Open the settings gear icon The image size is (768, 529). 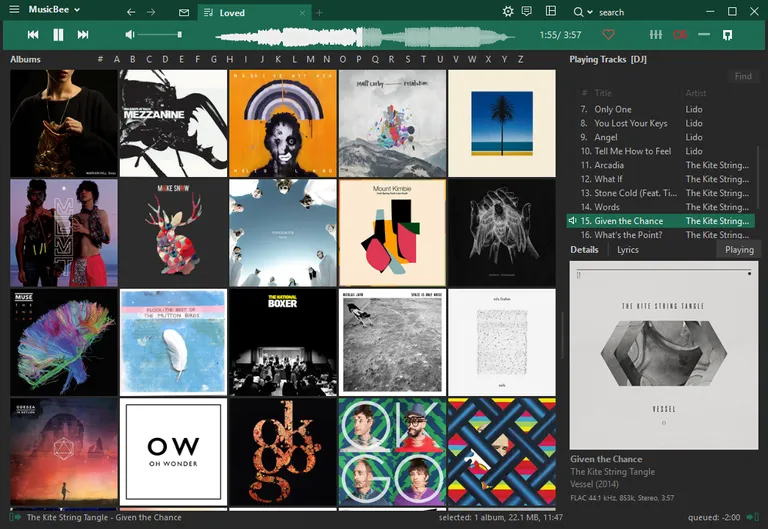(508, 12)
